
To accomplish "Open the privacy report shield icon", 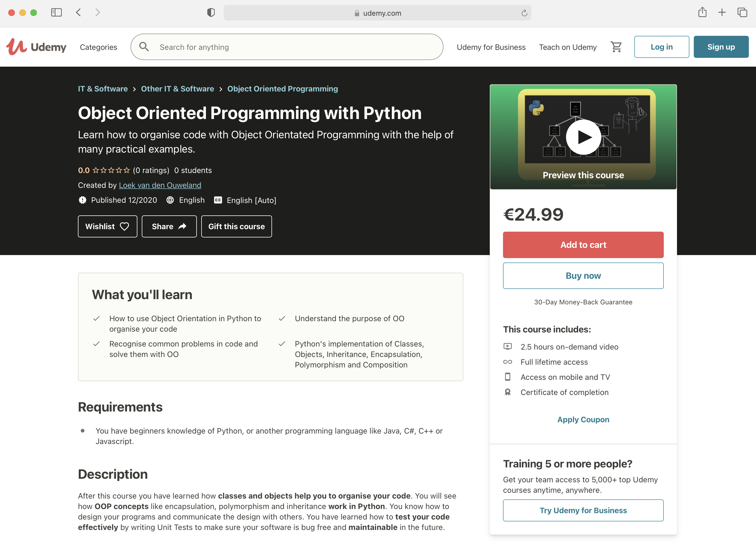I will pos(211,13).
